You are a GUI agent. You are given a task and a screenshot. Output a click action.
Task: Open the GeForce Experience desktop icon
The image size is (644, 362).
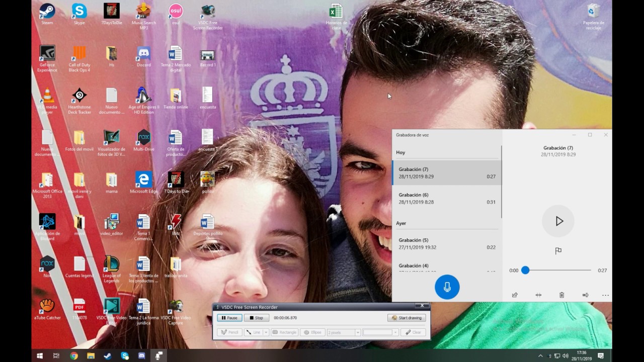47,58
